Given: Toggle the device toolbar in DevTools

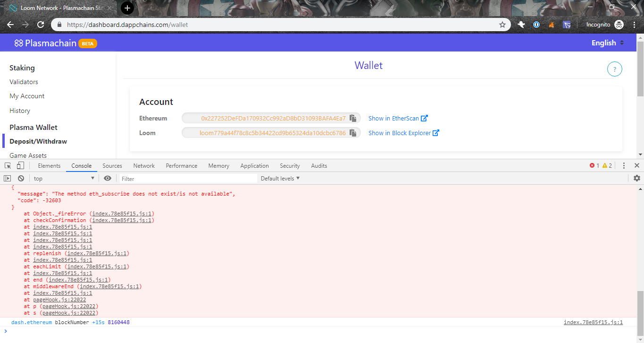Looking at the screenshot, I should (x=19, y=165).
